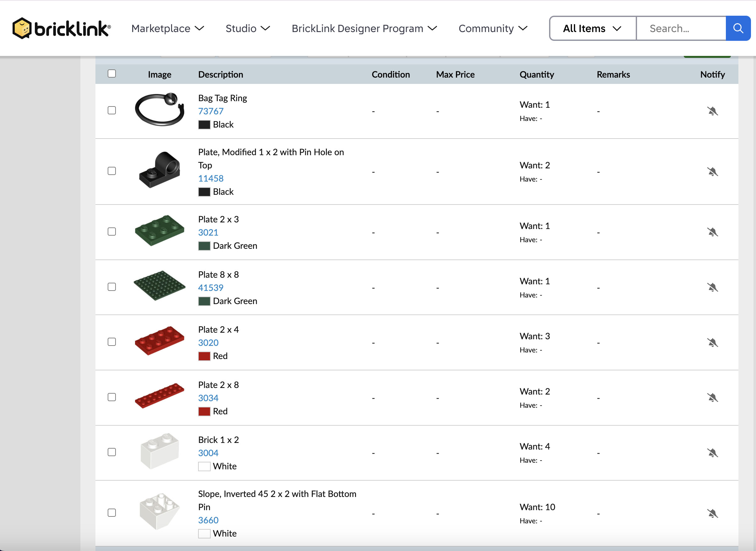The width and height of the screenshot is (756, 551).
Task: Select the Bag Tag Ring row checkbox
Action: coord(112,110)
